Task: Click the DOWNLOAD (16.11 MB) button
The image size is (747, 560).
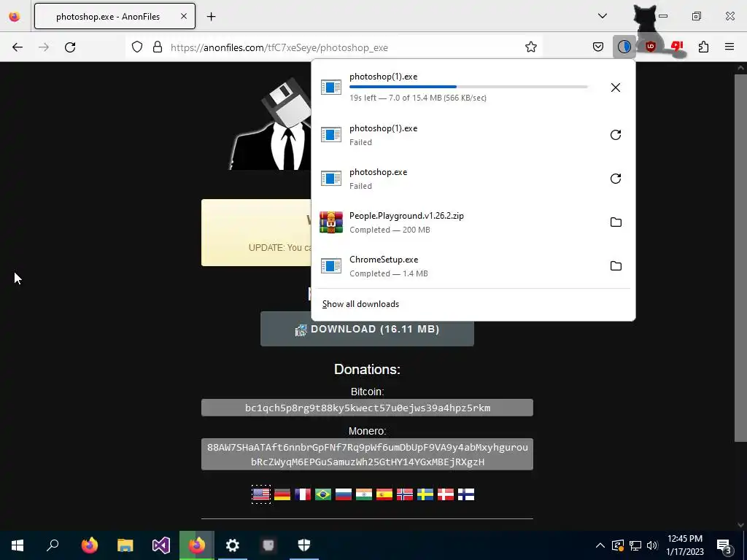Action: [367, 329]
